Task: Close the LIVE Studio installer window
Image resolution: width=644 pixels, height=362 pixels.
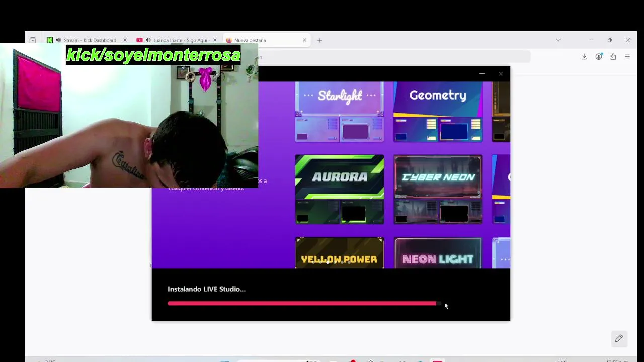Action: point(501,74)
